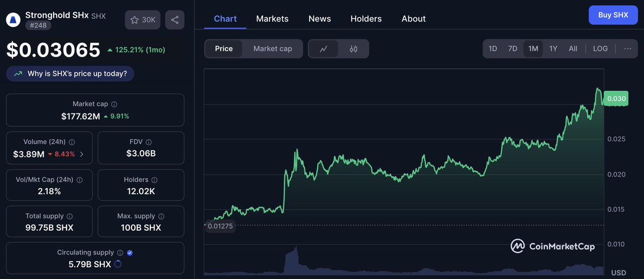Click the info icon beside Total supply
Image resolution: width=644 pixels, height=279 pixels.
tap(70, 216)
